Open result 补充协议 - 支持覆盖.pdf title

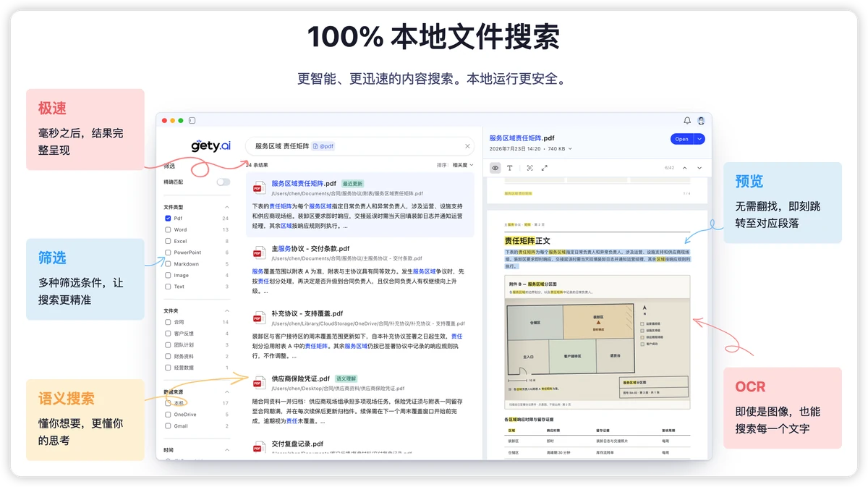click(x=307, y=313)
